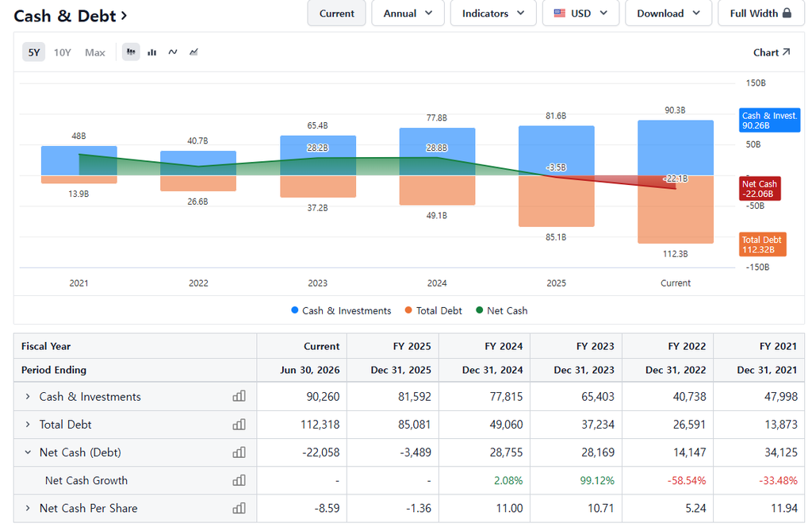The image size is (812, 527).
Task: Open the Download dropdown
Action: 668,13
